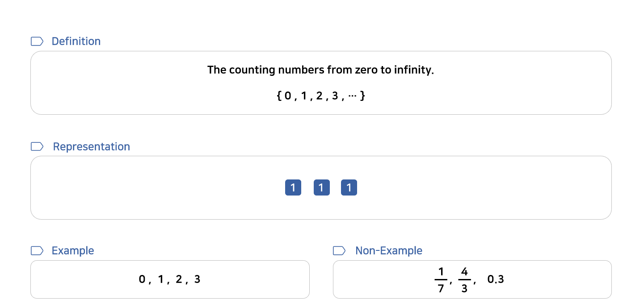Click the tag icon beside Example
Viewport: 644px width, 308px height.
click(37, 251)
